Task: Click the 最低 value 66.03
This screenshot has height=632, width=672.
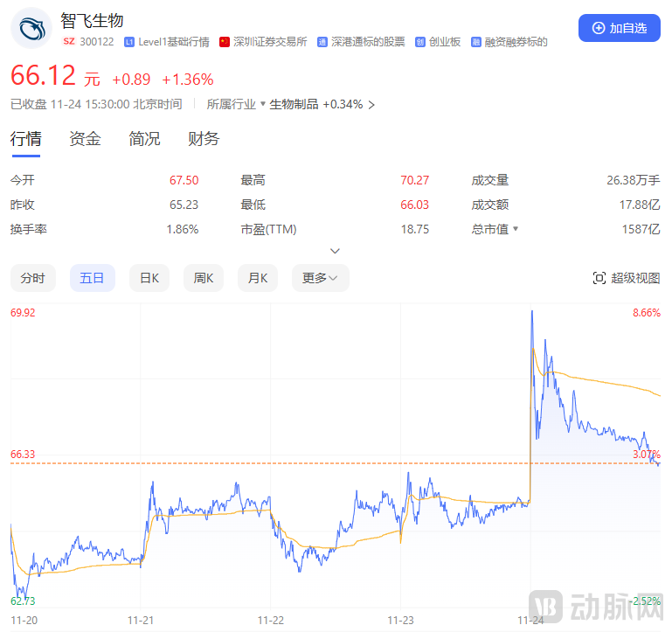Action: click(x=414, y=205)
